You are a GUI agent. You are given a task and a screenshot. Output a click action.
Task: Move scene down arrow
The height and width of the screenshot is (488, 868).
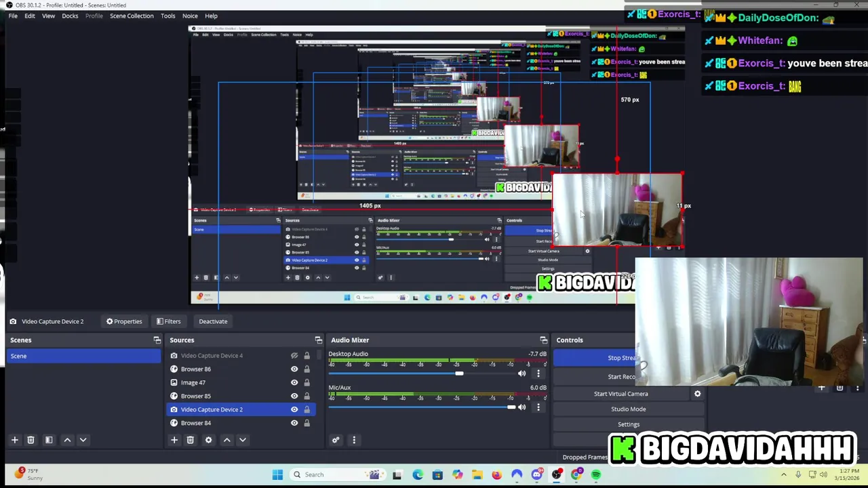[x=83, y=440]
